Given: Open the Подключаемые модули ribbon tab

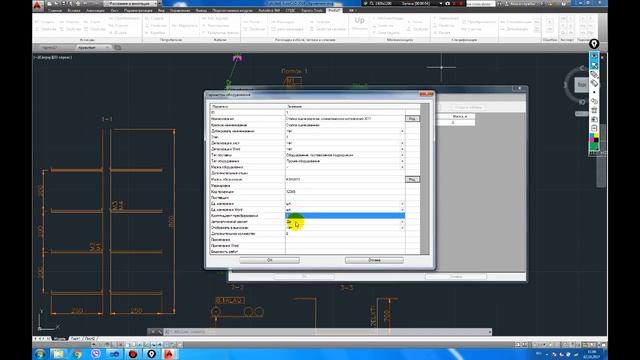Looking at the screenshot, I should pyautogui.click(x=232, y=11).
